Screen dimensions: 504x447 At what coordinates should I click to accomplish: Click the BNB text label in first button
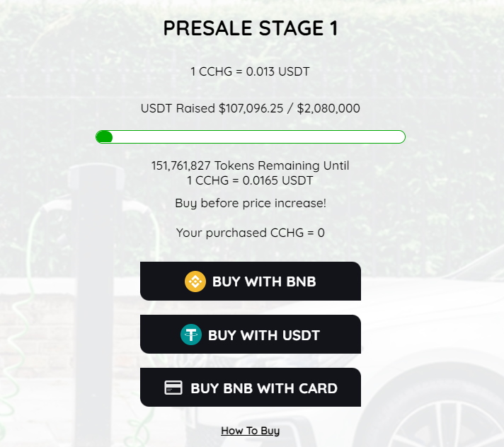click(301, 281)
